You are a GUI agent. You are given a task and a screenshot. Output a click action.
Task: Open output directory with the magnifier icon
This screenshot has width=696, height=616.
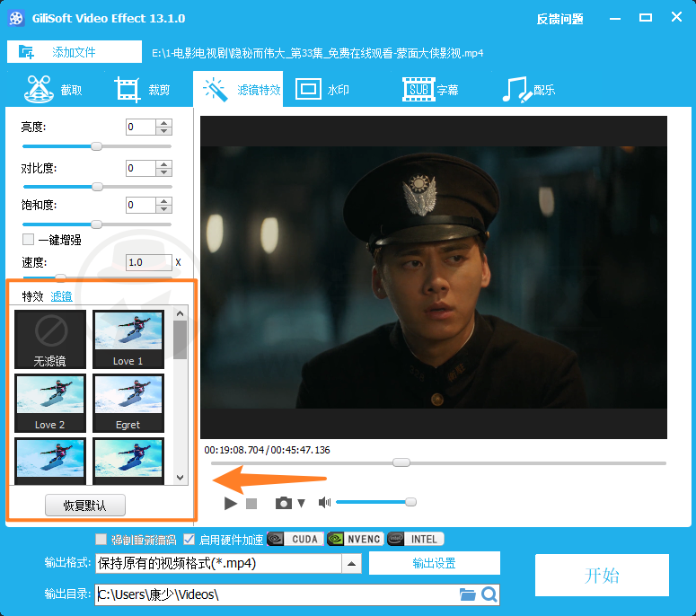pyautogui.click(x=489, y=594)
